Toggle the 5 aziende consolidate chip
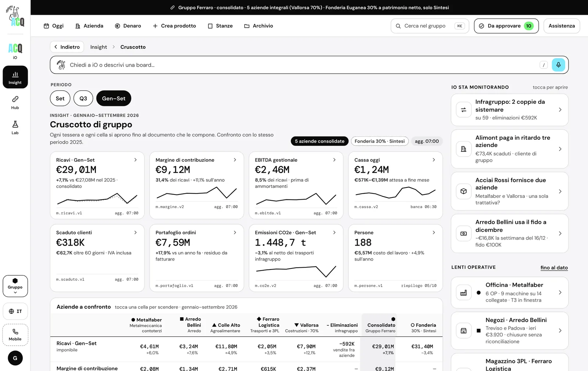This screenshot has width=588, height=371. click(320, 141)
